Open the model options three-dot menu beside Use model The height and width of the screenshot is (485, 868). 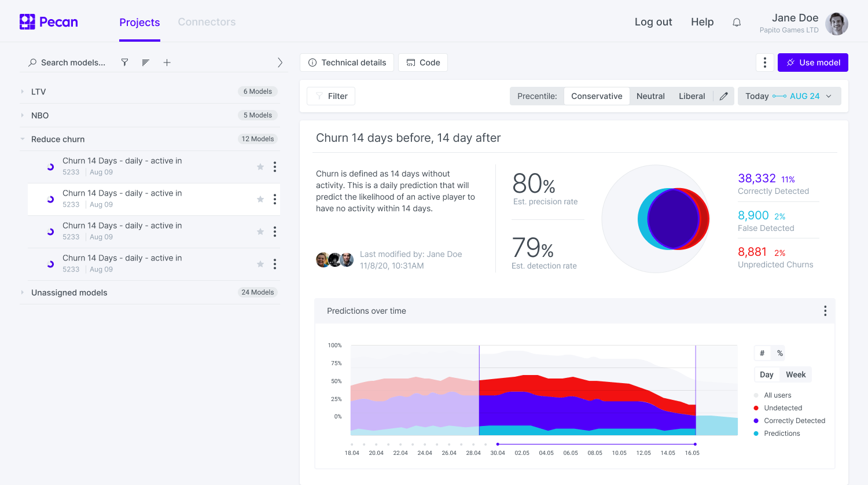[764, 63]
